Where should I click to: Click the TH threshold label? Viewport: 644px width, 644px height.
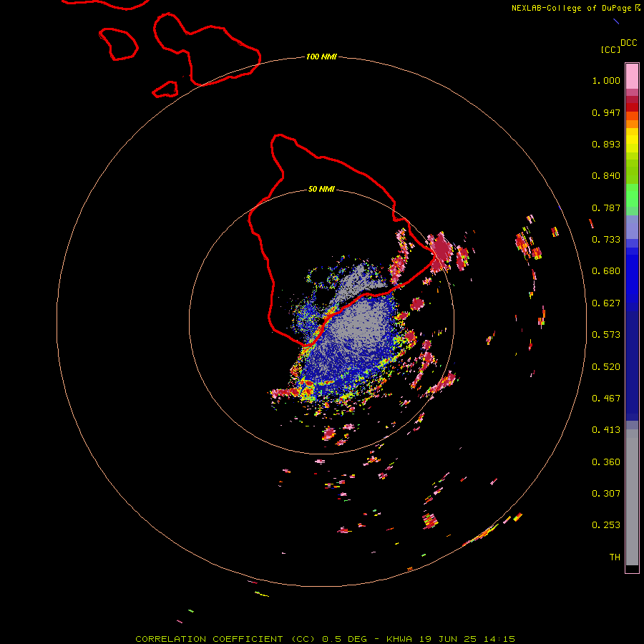[x=615, y=557]
